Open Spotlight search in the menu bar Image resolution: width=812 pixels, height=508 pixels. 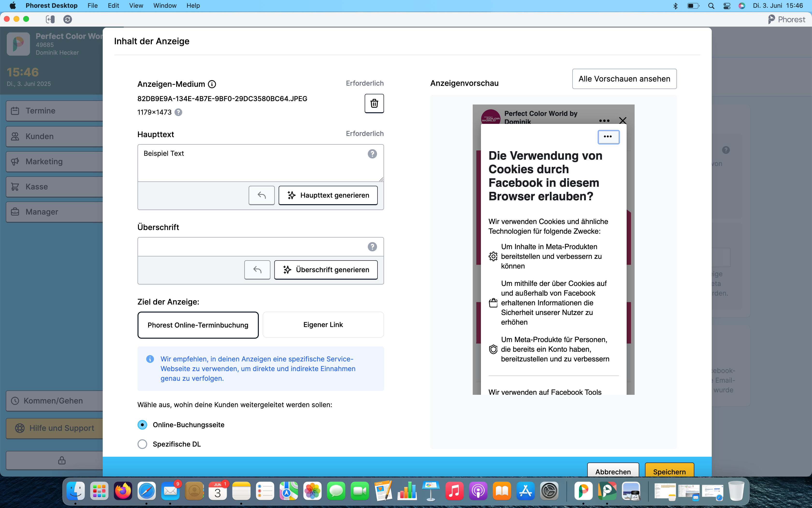(x=711, y=6)
